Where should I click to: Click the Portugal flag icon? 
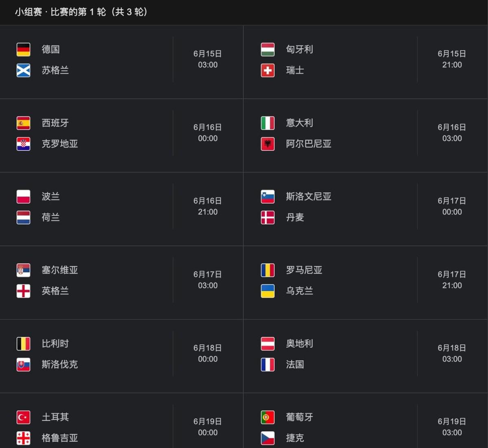pos(268,417)
